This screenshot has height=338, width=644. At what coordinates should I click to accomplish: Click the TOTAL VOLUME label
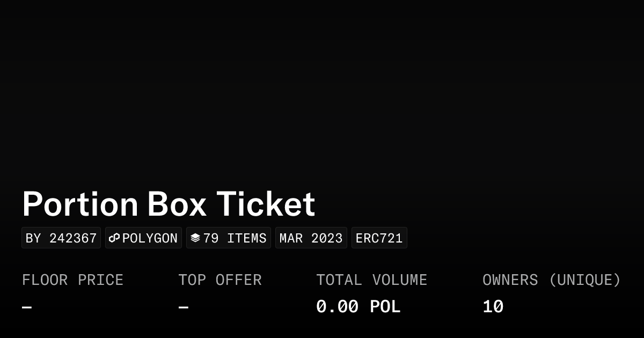(371, 280)
